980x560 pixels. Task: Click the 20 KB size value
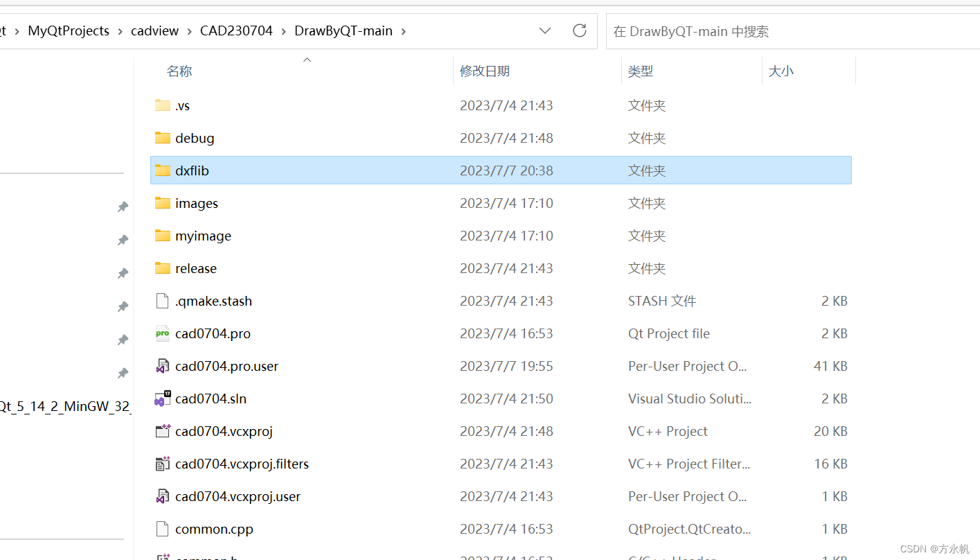pos(830,431)
